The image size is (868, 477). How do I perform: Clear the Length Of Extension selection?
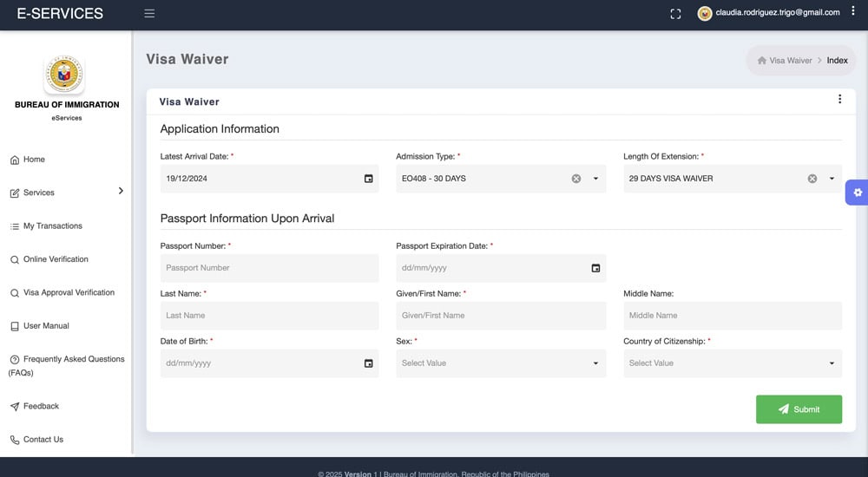(812, 179)
